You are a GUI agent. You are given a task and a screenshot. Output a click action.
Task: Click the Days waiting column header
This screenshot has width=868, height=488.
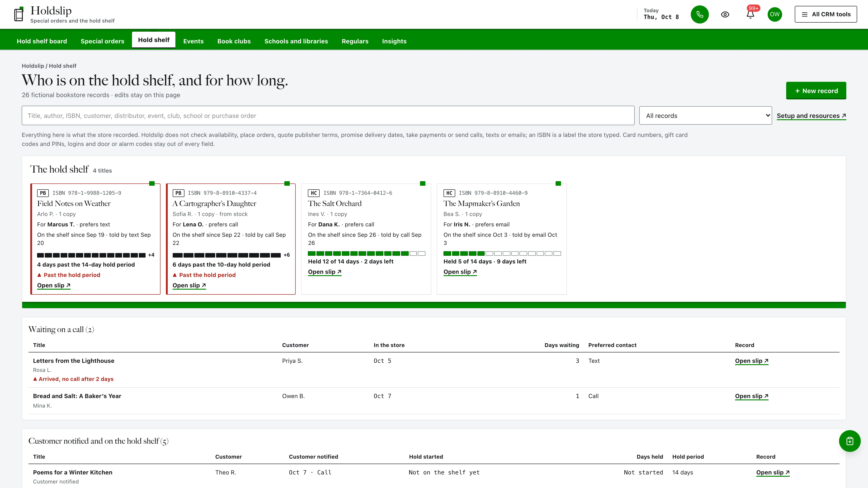tap(561, 345)
